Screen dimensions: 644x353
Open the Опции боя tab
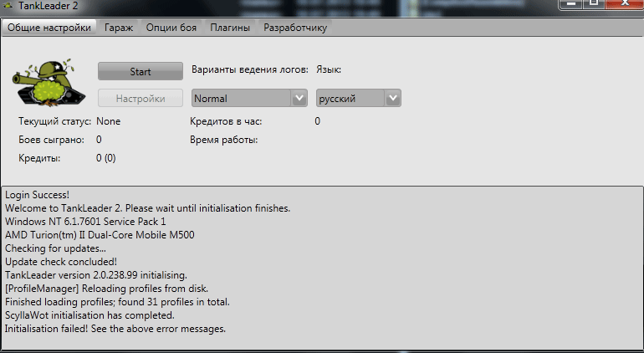171,28
